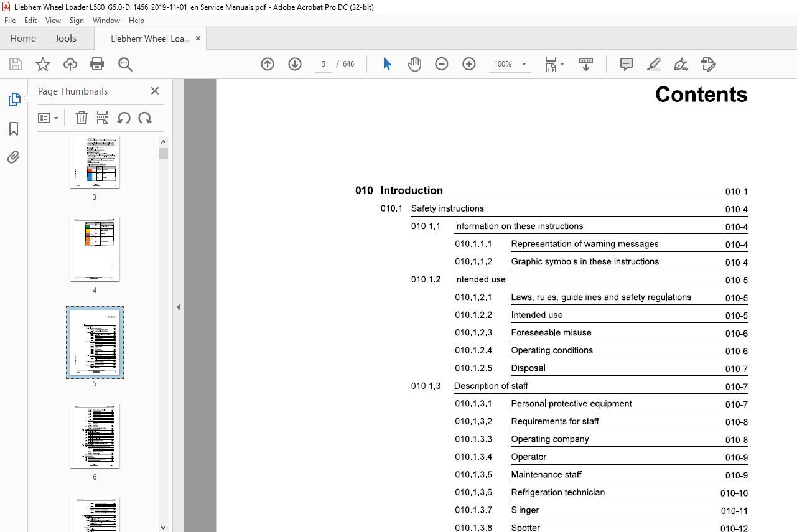Open the Sign document pen tool
Screen dimensions: 797x532
[x=681, y=64]
